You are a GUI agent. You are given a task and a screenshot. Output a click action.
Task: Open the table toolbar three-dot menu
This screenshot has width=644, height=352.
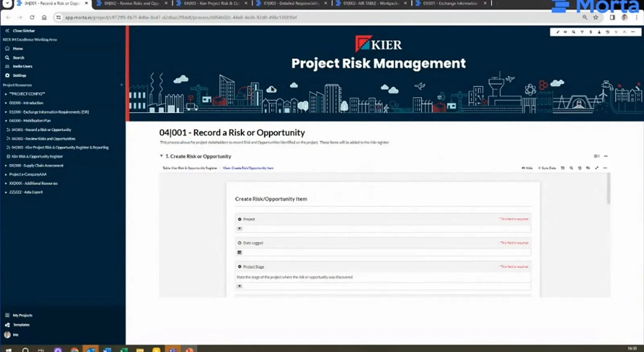coord(605,168)
